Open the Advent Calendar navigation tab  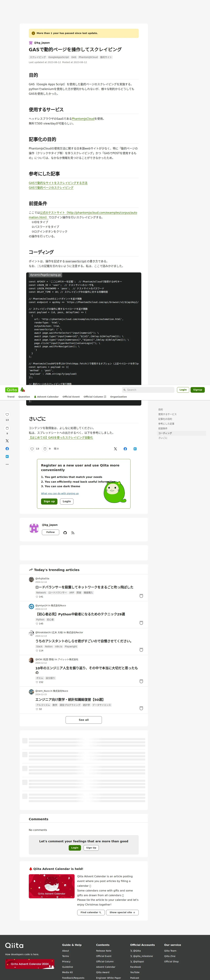46,397
